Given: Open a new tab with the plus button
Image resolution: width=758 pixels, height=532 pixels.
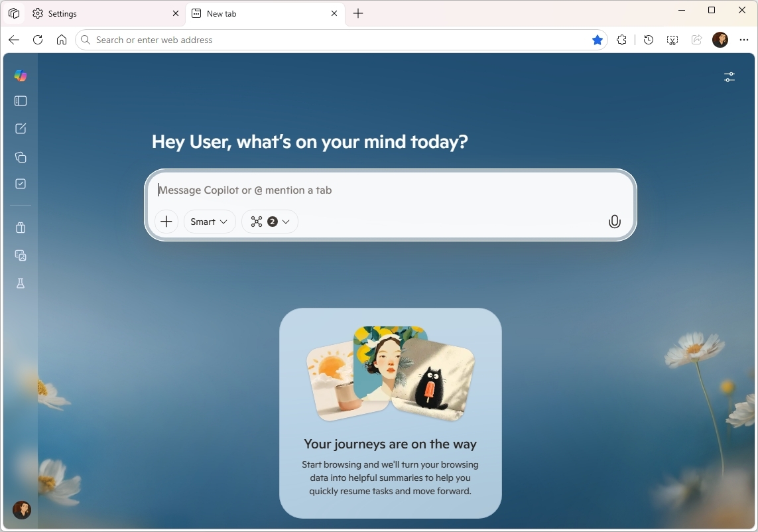Looking at the screenshot, I should point(358,13).
